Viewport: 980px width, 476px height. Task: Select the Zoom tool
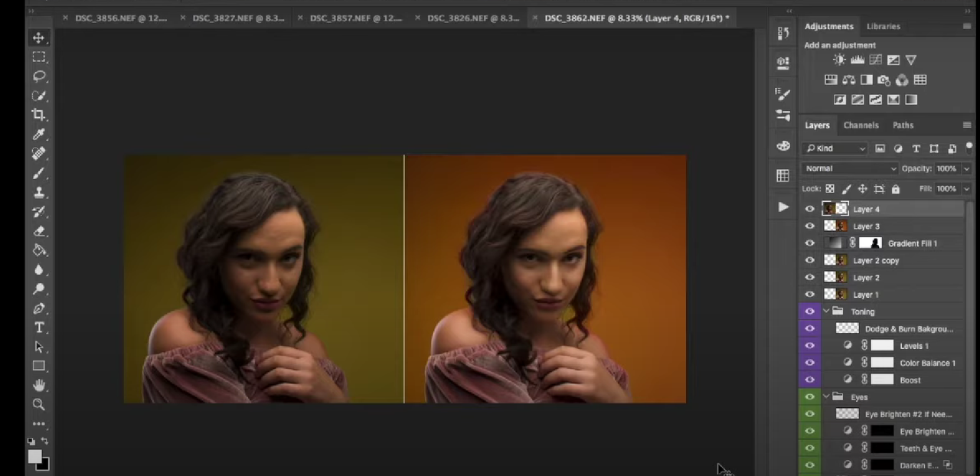click(39, 404)
